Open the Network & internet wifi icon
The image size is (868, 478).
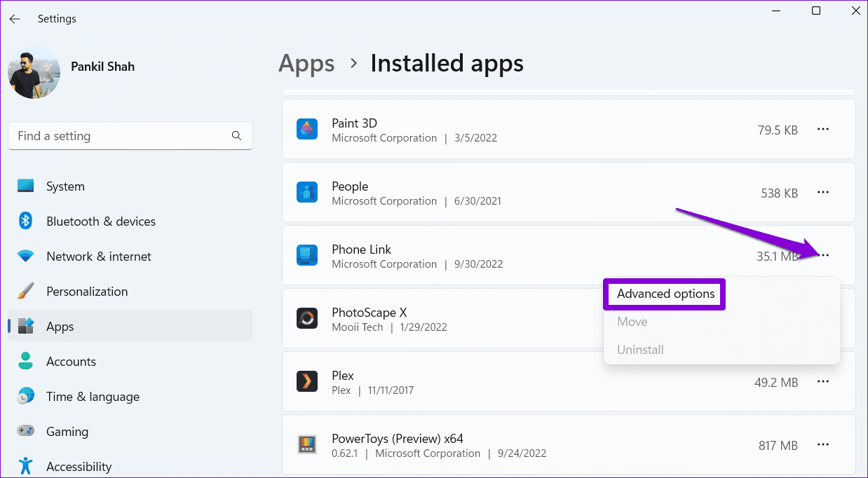(x=26, y=257)
